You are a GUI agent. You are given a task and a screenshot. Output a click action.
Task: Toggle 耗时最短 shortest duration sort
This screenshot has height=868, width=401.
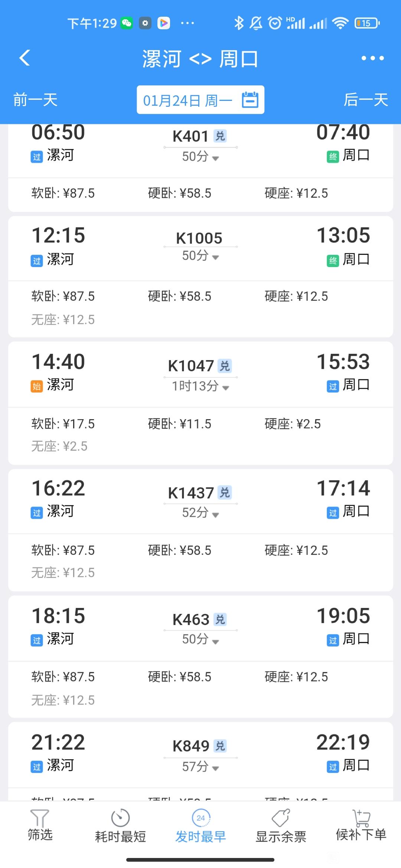click(x=120, y=826)
